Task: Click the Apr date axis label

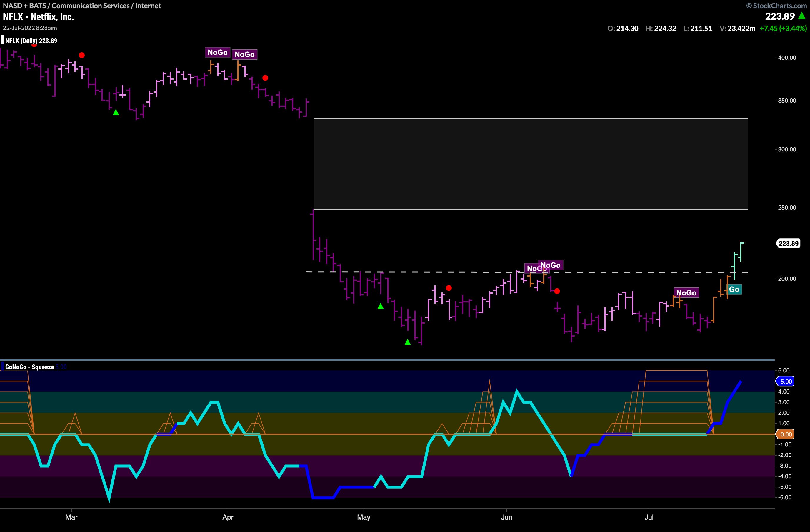Action: pos(228,517)
